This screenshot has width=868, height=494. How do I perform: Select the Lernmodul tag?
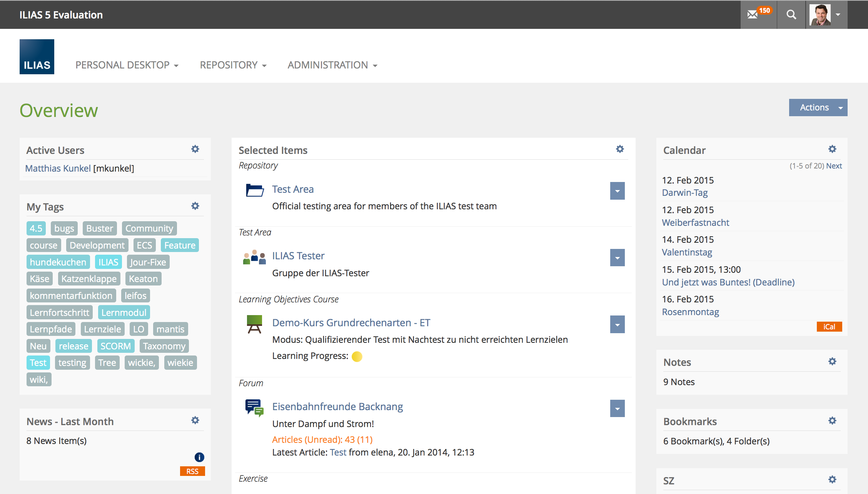124,312
